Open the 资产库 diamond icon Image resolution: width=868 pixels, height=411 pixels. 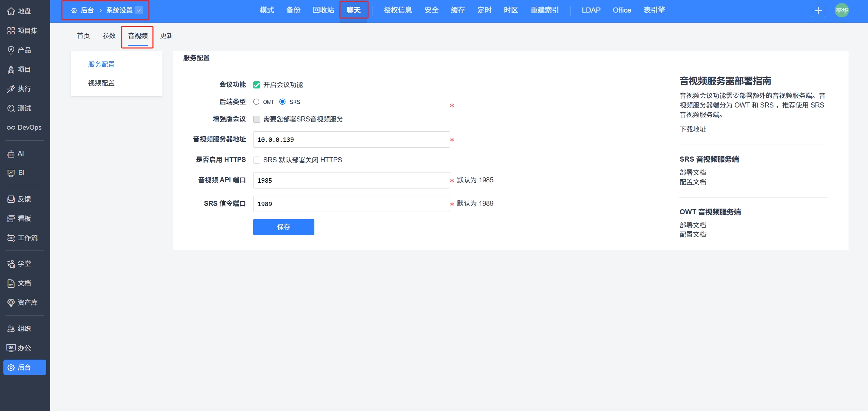11,302
